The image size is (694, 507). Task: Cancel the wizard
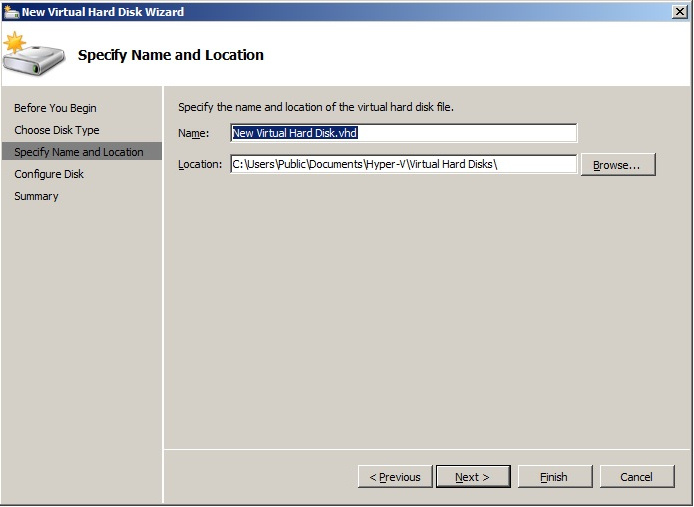click(x=636, y=477)
